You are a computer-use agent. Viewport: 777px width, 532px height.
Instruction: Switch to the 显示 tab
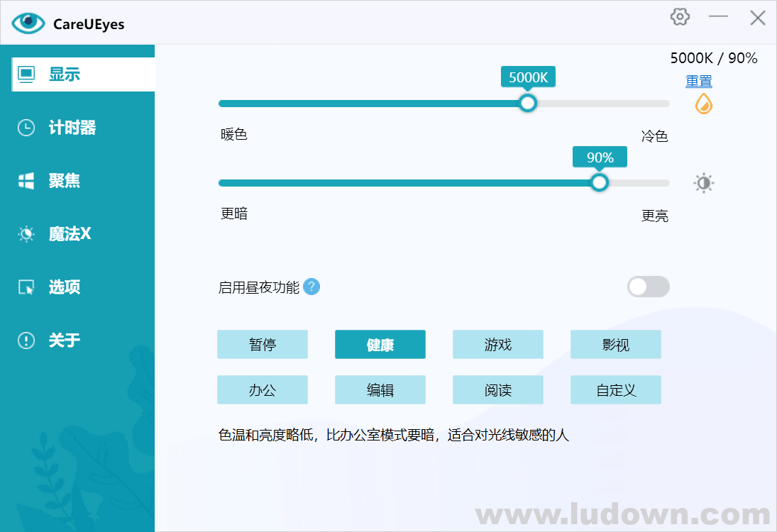pyautogui.click(x=83, y=74)
